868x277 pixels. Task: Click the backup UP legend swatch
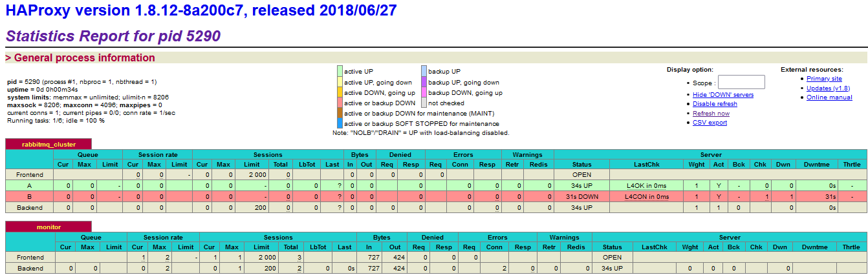point(424,71)
